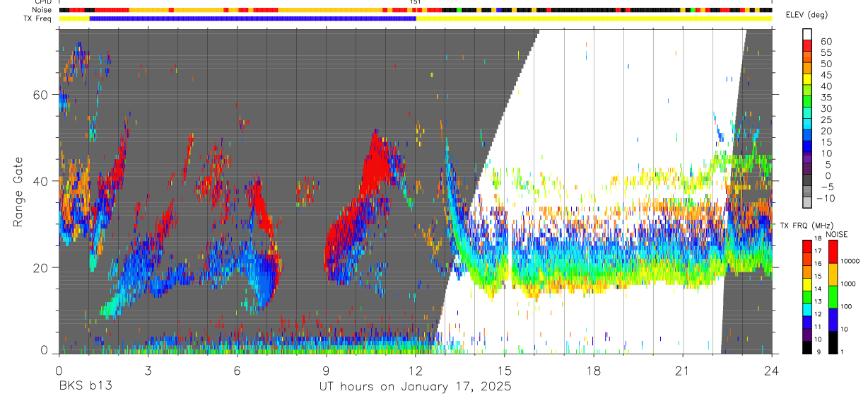Pick light gray bottom swatch below ELEV -10
The image size is (868, 401).
[807, 203]
